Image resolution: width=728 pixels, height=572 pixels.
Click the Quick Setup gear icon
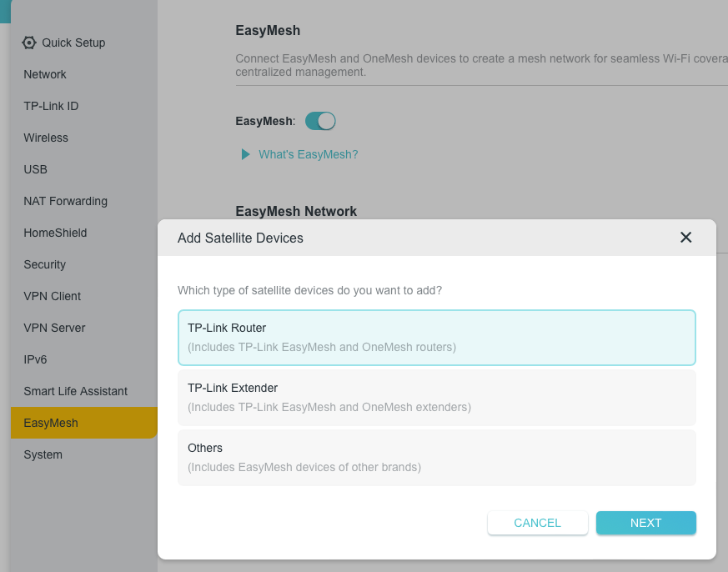coord(29,43)
